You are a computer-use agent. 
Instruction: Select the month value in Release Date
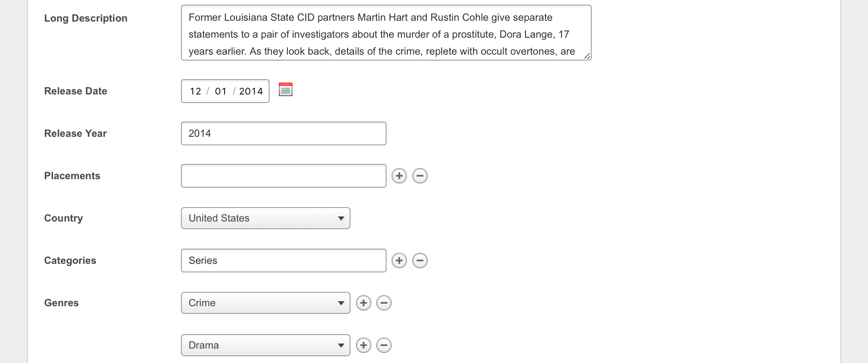click(195, 91)
